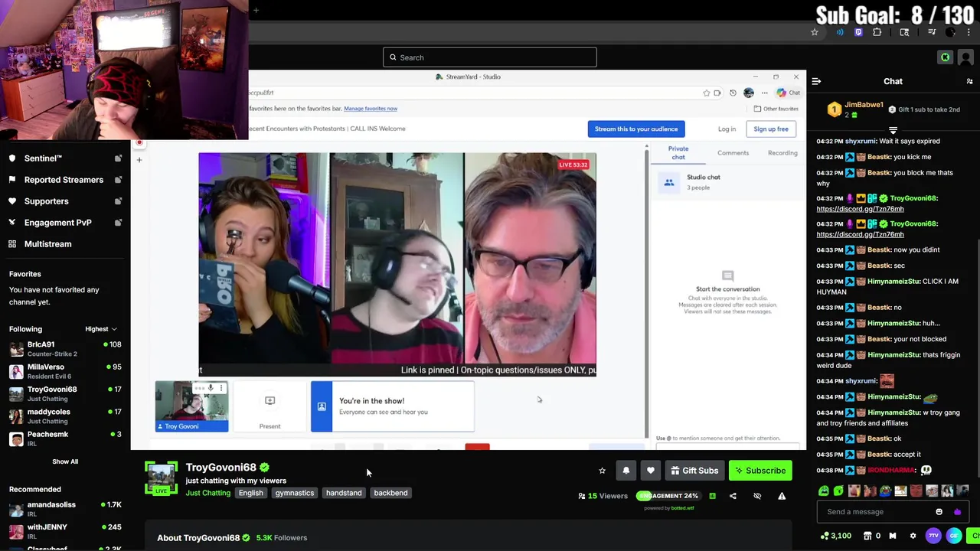
Task: Open the Supporters sidebar item
Action: tap(46, 201)
